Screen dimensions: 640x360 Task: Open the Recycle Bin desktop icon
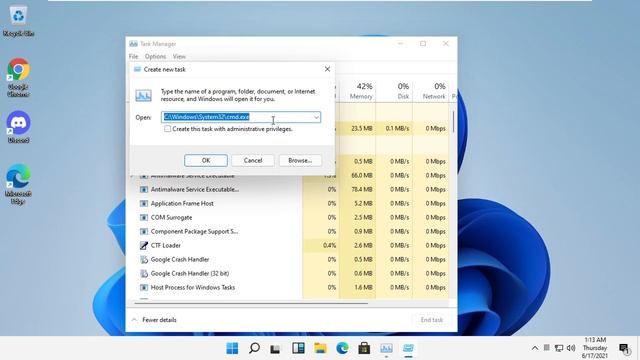point(18,21)
